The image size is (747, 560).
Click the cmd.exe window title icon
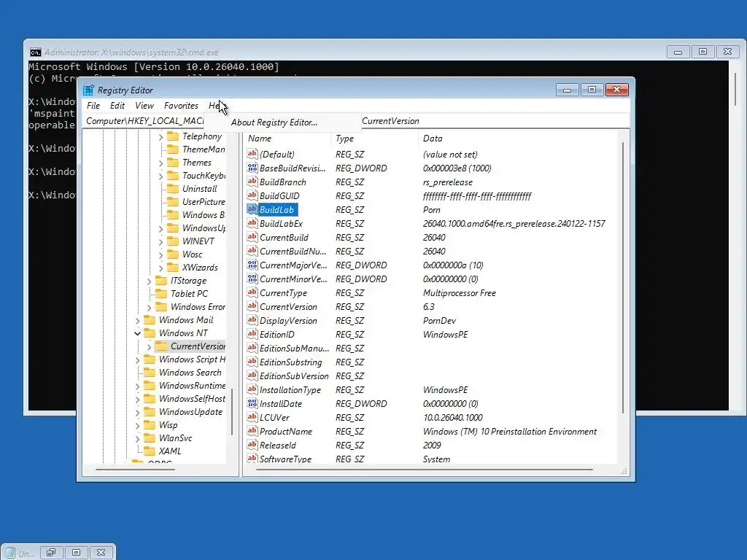[x=35, y=52]
